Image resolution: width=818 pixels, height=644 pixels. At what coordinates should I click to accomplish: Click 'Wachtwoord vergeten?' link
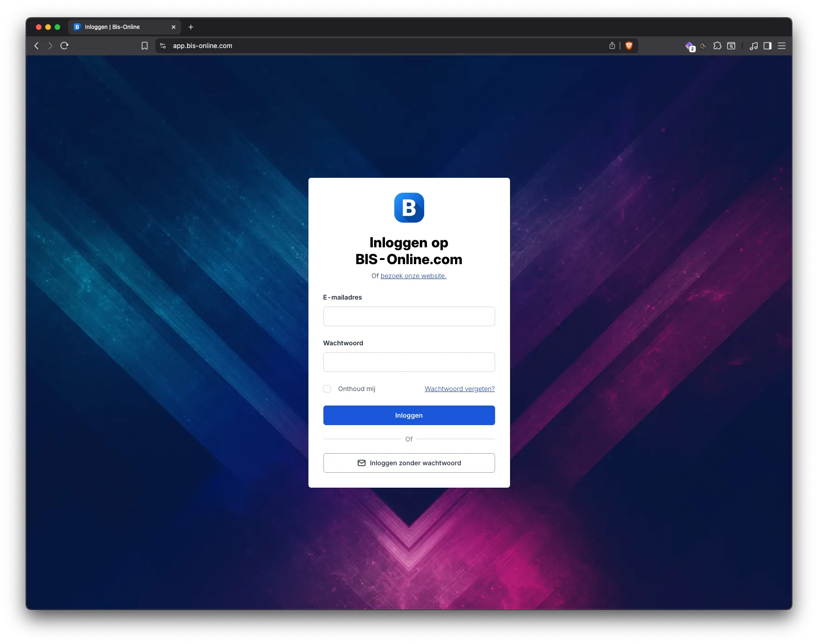pos(459,389)
